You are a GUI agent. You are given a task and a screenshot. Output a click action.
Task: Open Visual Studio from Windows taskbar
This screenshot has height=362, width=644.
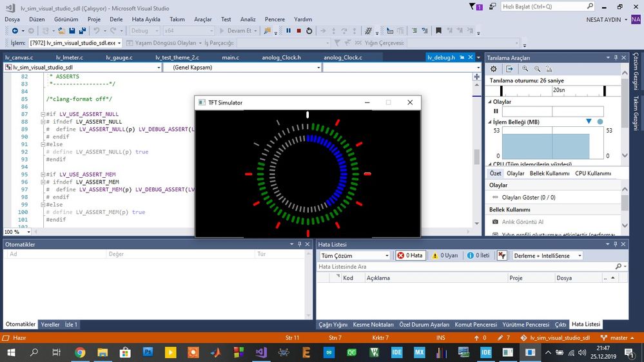coord(261,352)
